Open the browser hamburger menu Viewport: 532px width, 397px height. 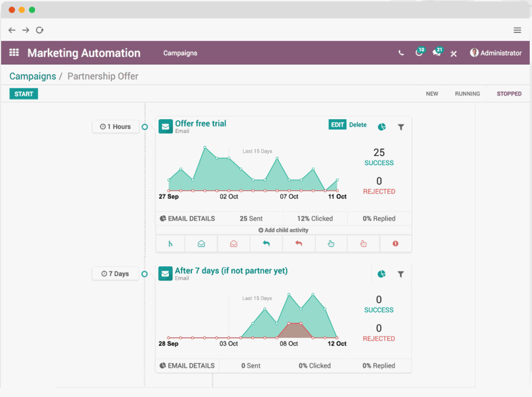517,30
